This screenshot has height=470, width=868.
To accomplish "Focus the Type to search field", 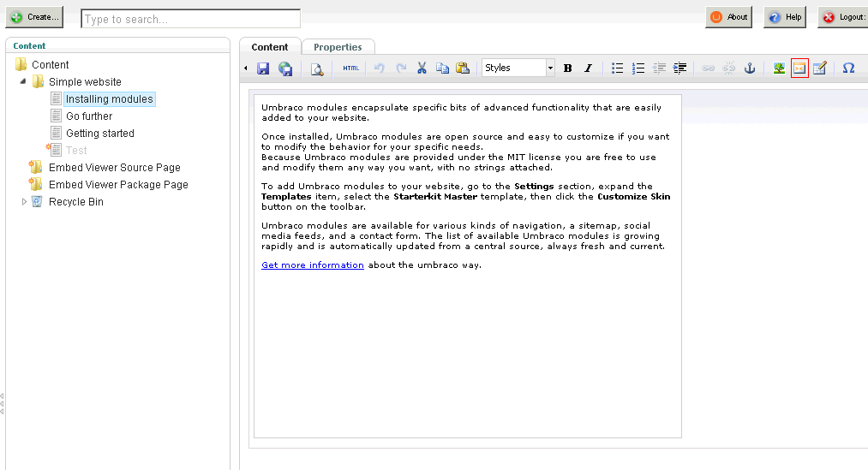I will [190, 19].
